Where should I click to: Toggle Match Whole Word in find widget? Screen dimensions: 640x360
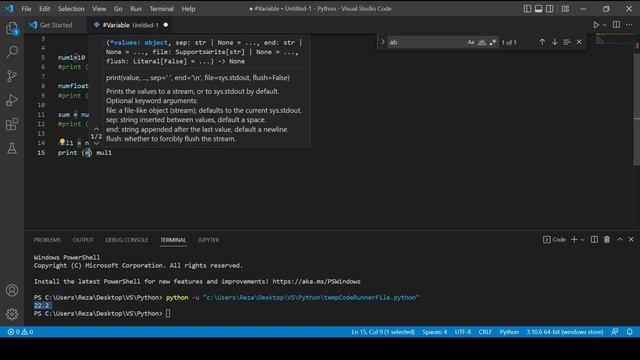(482, 42)
